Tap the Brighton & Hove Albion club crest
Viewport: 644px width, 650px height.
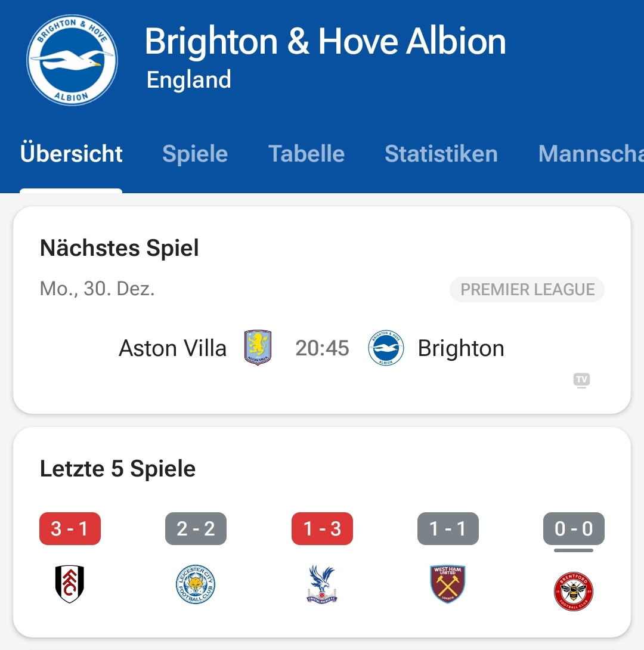click(72, 61)
